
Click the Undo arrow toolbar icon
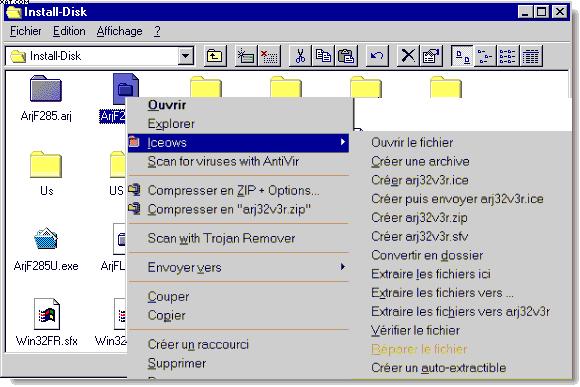[377, 56]
